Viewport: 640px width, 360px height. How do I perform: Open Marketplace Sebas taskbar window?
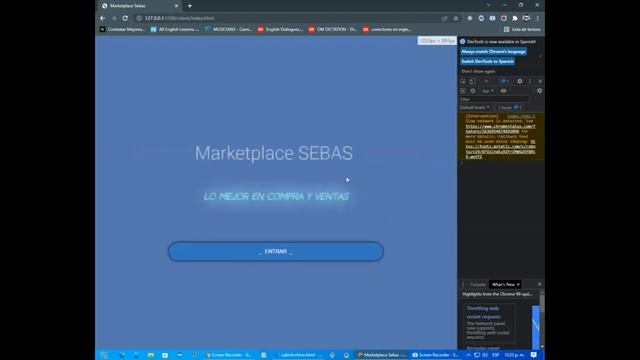coord(381,355)
